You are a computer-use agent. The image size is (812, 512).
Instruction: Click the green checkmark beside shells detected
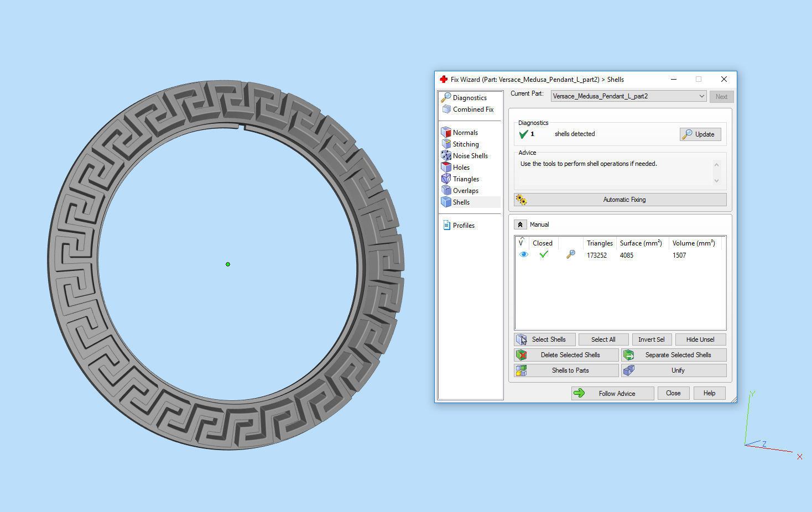523,134
